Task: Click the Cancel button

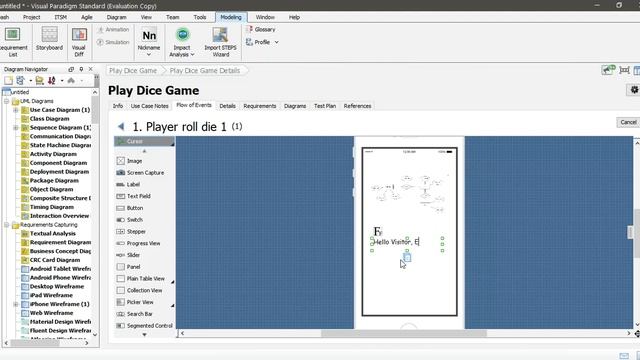Action: pyautogui.click(x=628, y=122)
